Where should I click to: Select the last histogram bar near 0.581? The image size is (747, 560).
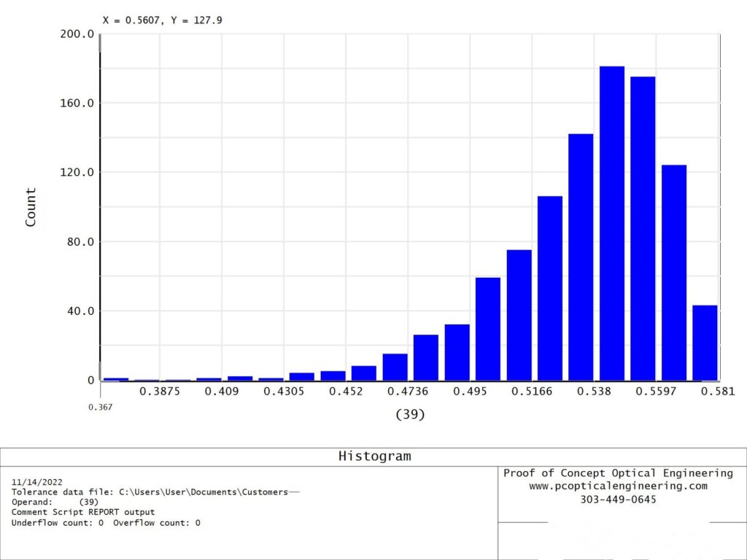click(x=705, y=343)
